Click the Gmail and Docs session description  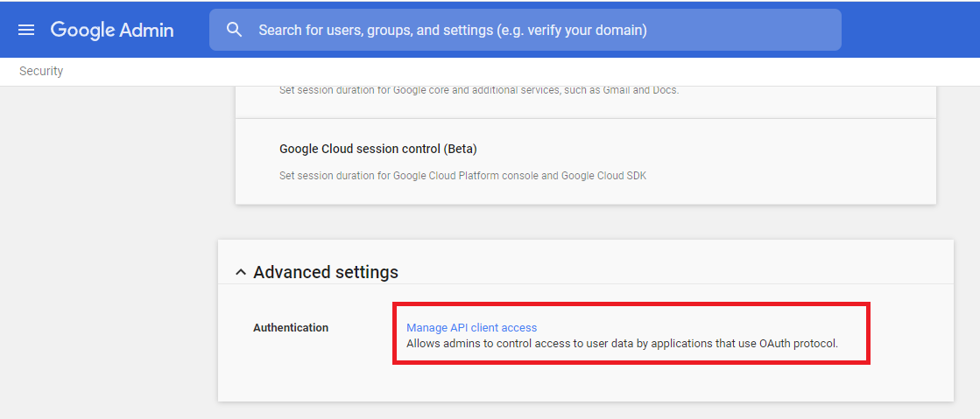479,90
